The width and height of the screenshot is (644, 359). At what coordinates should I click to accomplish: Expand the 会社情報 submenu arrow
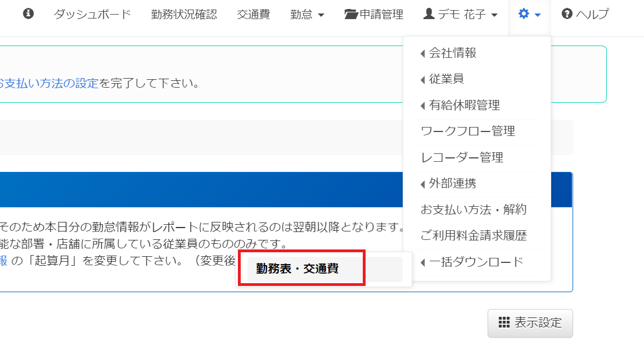[x=422, y=53]
